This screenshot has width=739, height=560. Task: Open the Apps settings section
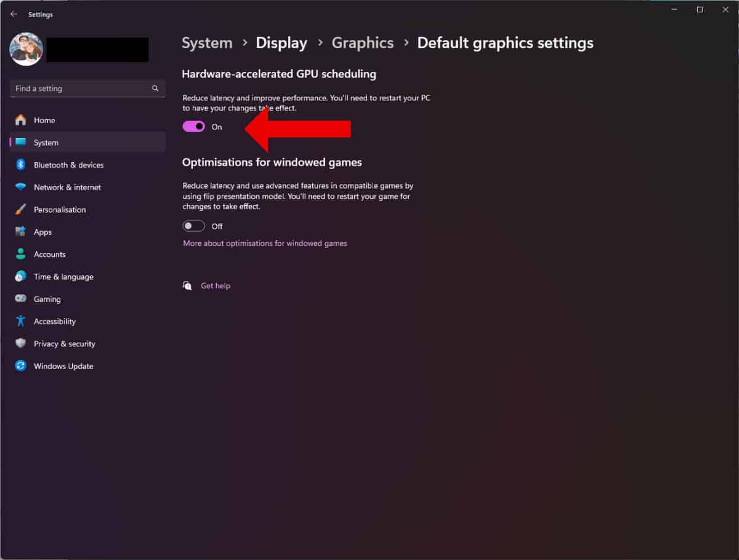pyautogui.click(x=42, y=232)
